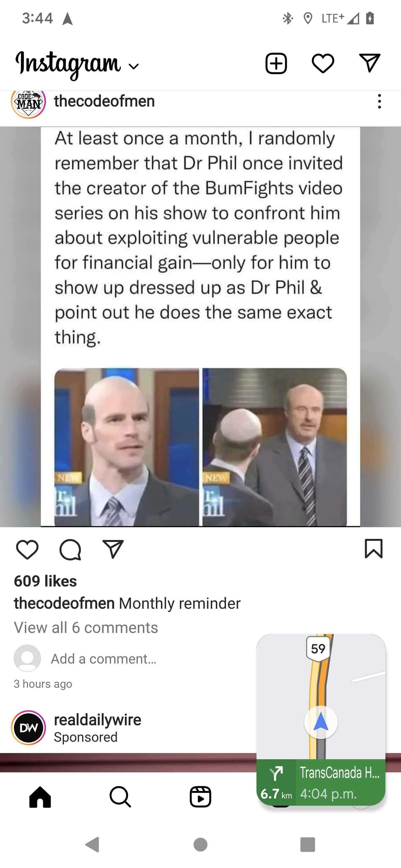Expand the floating navigation map window

321,720
